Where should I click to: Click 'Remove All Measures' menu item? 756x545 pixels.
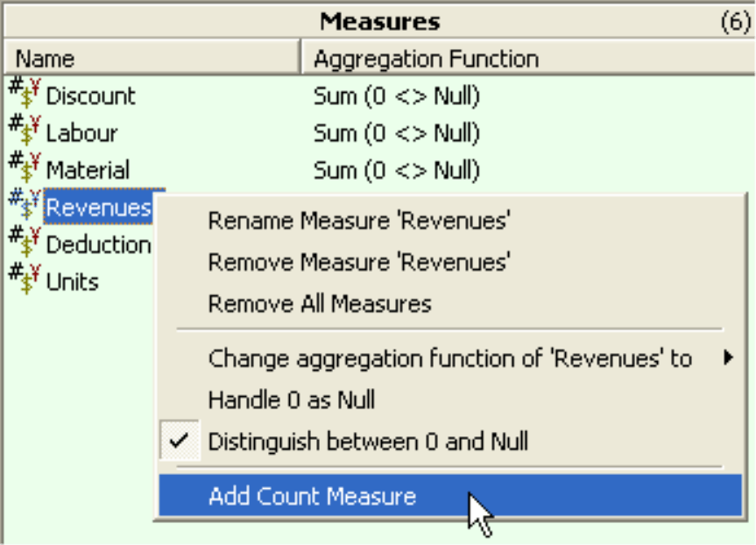pos(320,303)
